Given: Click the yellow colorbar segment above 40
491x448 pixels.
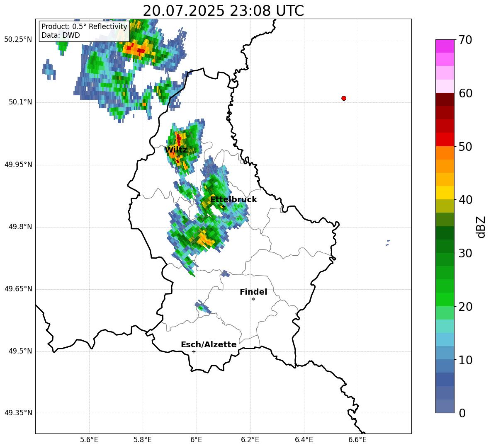Looking at the screenshot, I should click(445, 192).
